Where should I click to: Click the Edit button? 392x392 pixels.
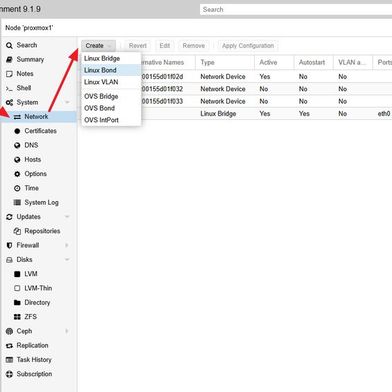pos(165,46)
